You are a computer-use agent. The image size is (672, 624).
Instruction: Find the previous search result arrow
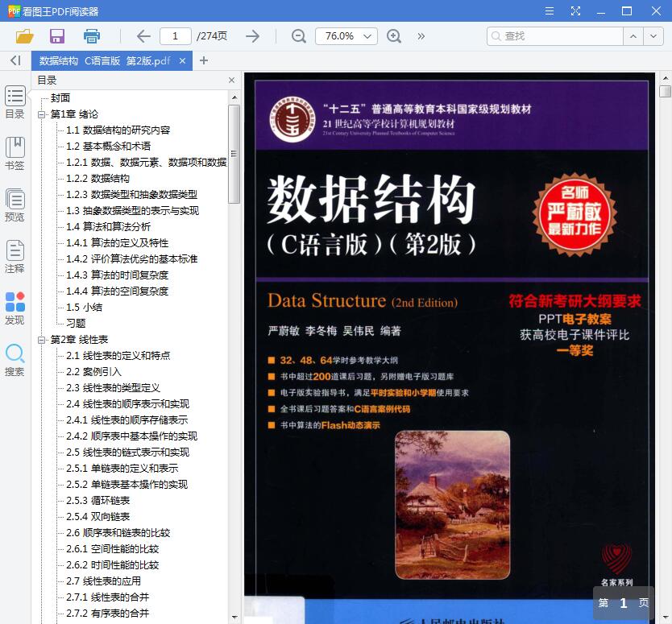pos(633,36)
